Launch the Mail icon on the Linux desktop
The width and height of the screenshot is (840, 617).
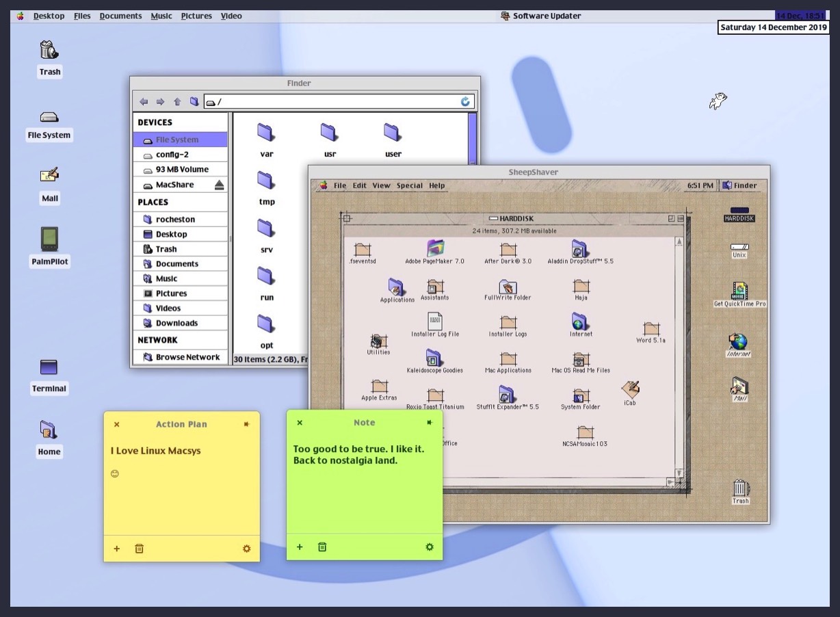(x=49, y=175)
